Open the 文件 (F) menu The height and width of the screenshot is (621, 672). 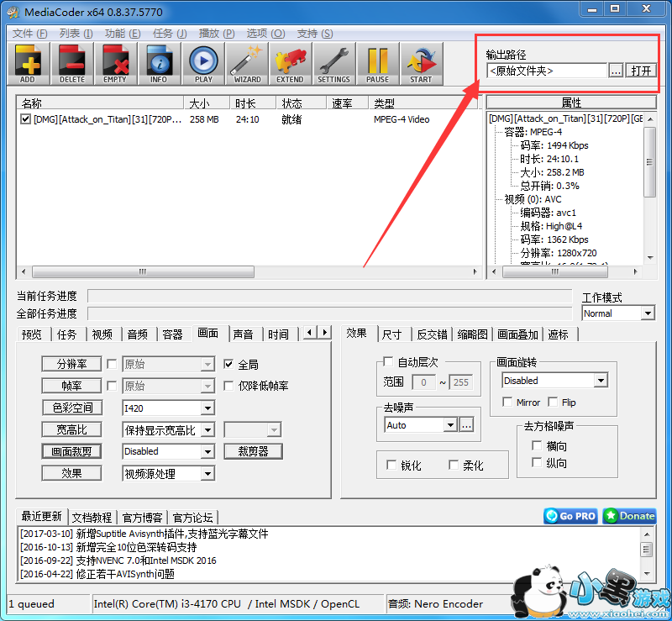point(29,34)
